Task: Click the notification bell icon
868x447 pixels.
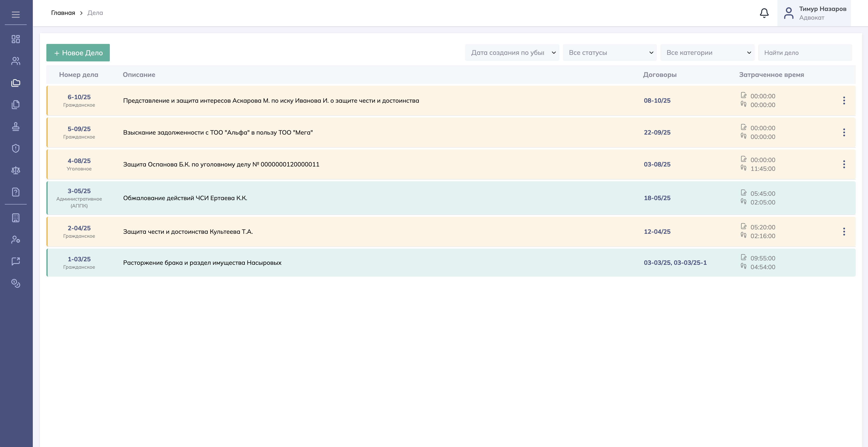Action: tap(764, 13)
